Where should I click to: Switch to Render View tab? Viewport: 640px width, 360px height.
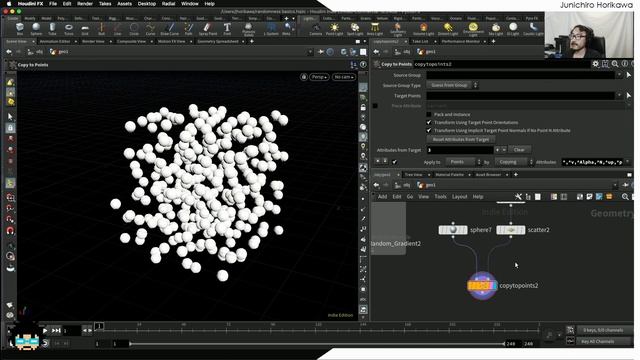93,41
